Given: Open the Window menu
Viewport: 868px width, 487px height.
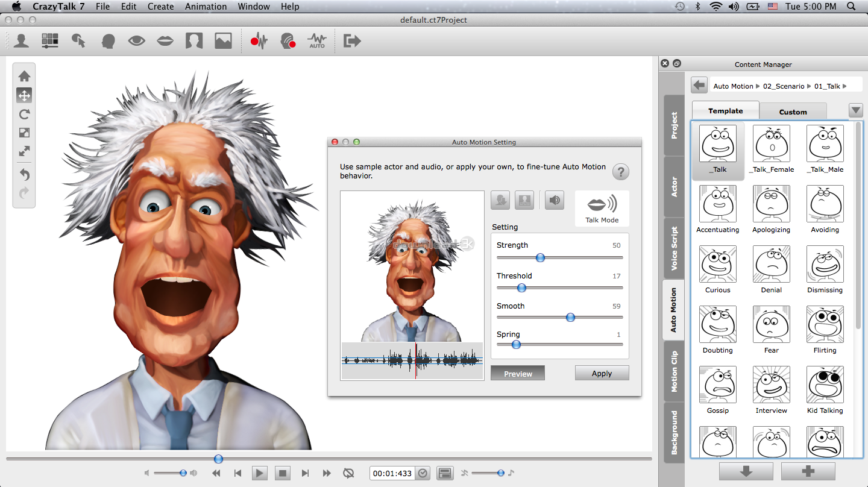Looking at the screenshot, I should point(254,7).
